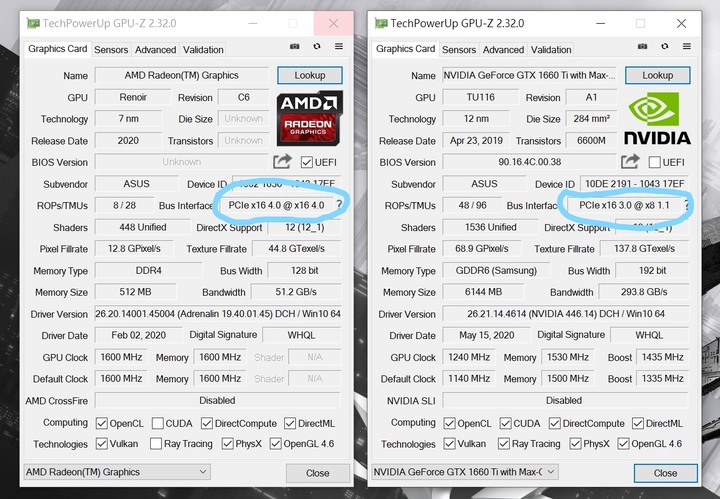Viewport: 720px width, 499px height.
Task: Toggle CUDA checkbox in NVIDIA window
Action: (506, 423)
